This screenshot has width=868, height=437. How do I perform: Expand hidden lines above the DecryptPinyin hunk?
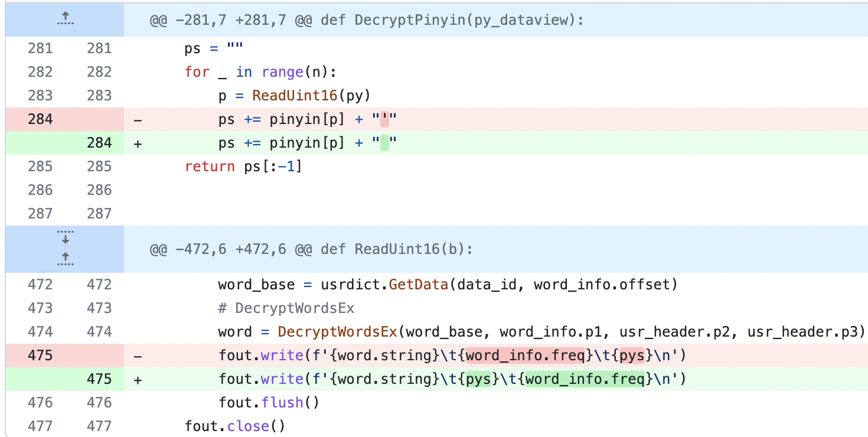[65, 19]
